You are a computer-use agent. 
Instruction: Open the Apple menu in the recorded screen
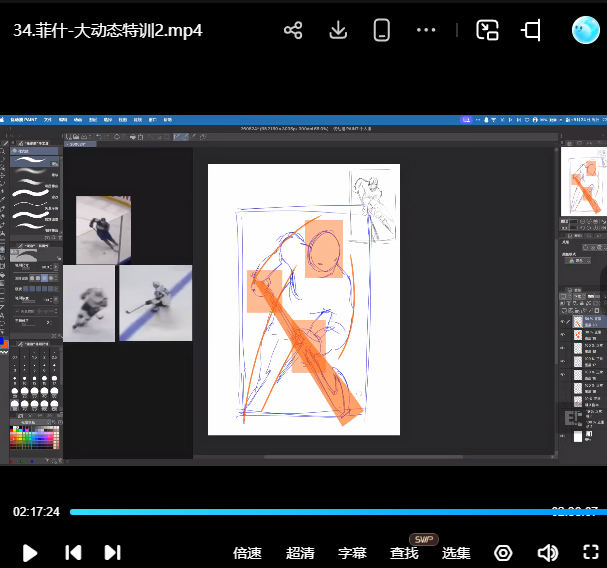coord(2,120)
